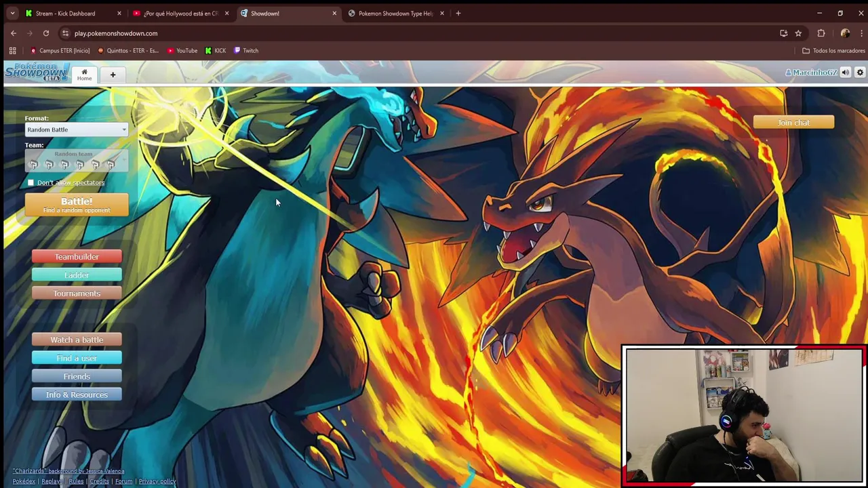Close the Pokemon Showdown Type Helper tab

coord(442,14)
